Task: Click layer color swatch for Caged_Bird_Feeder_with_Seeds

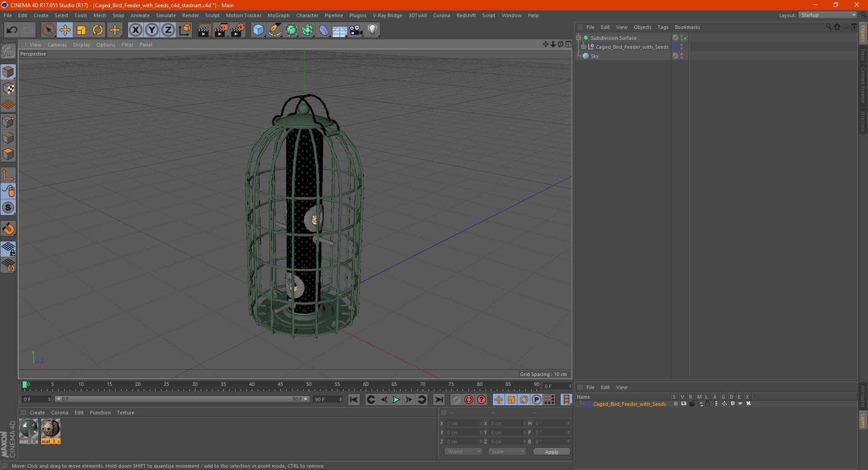Action: click(x=588, y=404)
